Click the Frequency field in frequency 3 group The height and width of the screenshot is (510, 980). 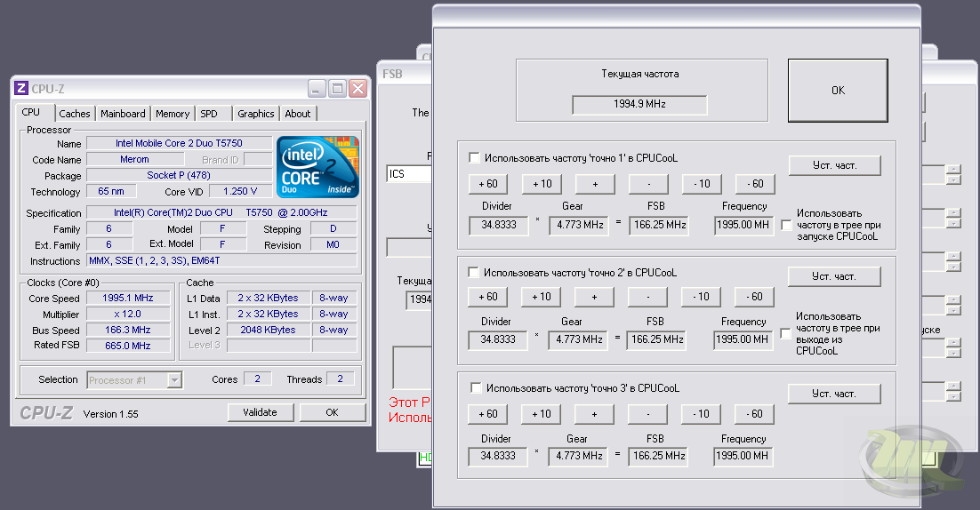click(743, 457)
